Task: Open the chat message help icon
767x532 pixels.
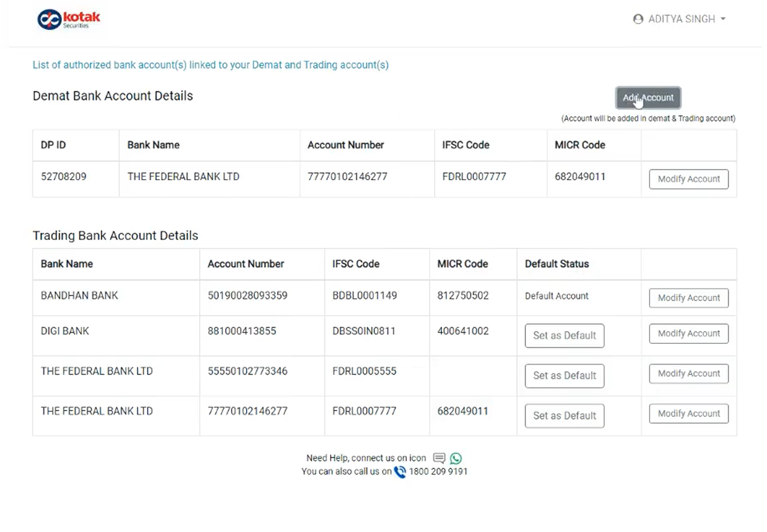Action: coord(439,458)
